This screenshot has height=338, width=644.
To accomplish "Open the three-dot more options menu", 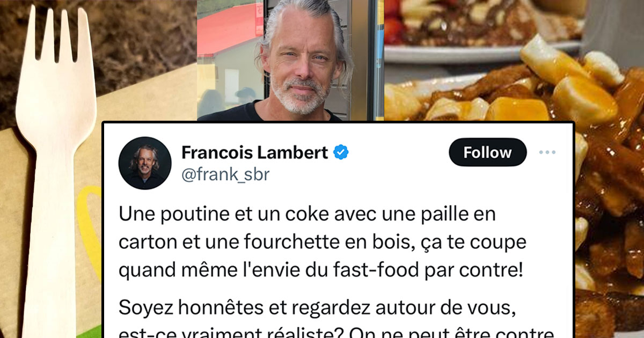I will [x=547, y=152].
